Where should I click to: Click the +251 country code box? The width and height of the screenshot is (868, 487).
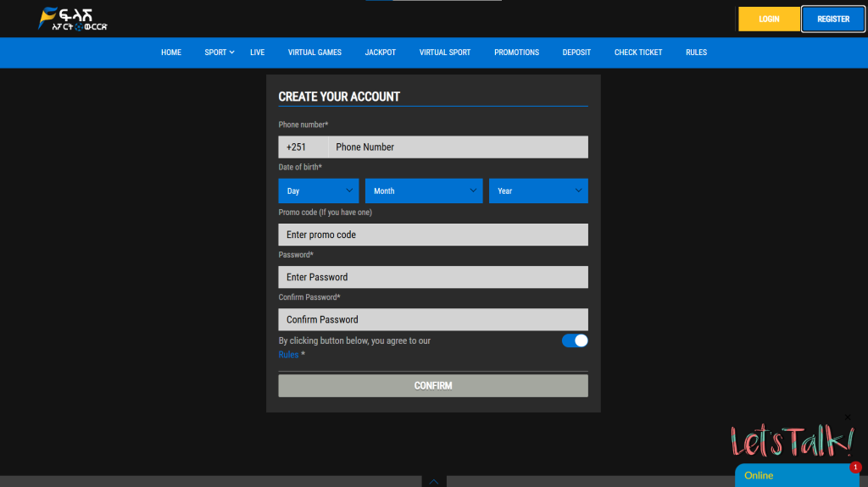[x=303, y=147]
